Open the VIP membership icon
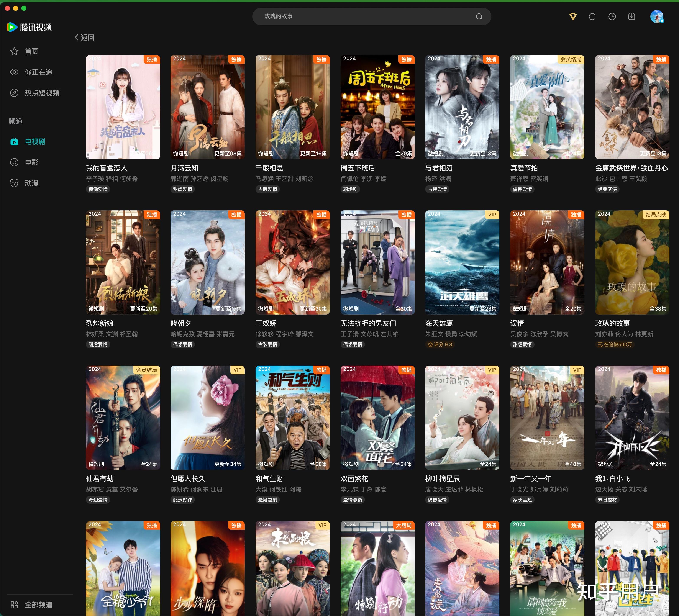The height and width of the screenshot is (616, 679). tap(573, 16)
